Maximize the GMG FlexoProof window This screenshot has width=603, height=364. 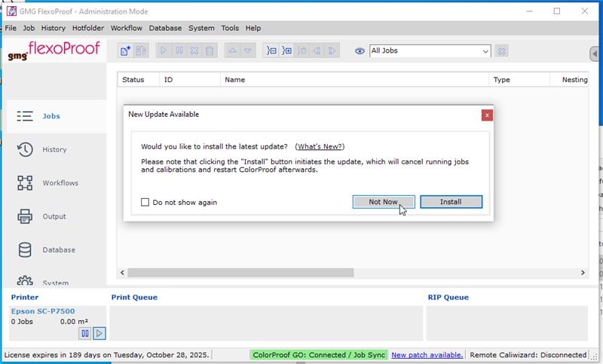557,11
